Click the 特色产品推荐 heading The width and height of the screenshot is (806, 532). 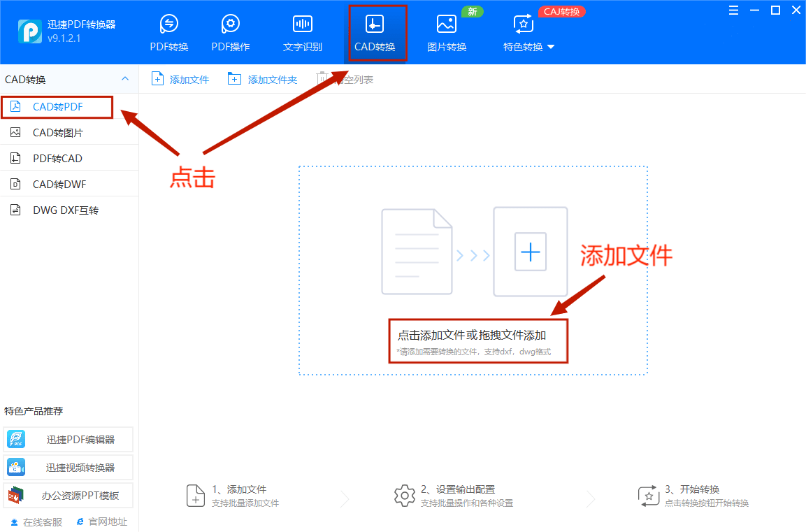tap(34, 411)
